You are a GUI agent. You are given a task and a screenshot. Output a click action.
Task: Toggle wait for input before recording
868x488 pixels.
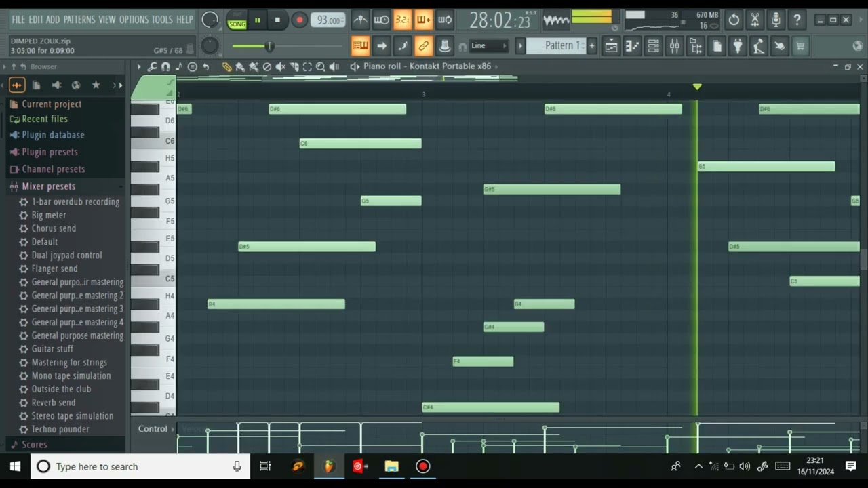pyautogui.click(x=382, y=20)
